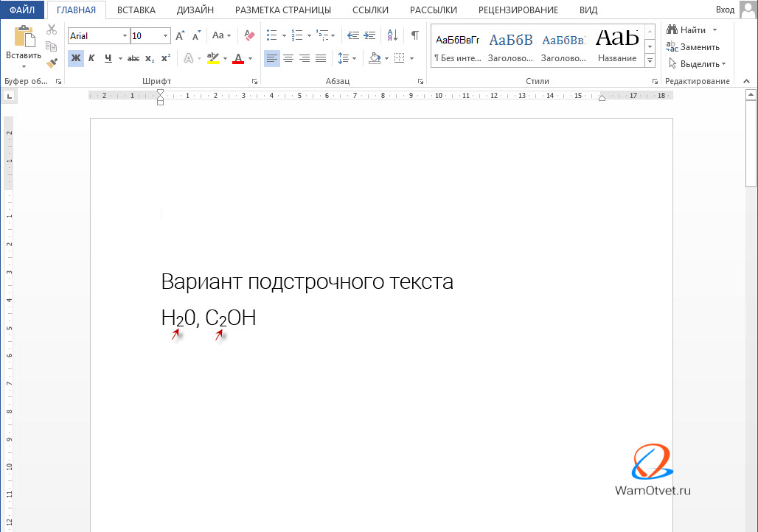
Task: Click the Format Painter brush icon
Action: 52,63
